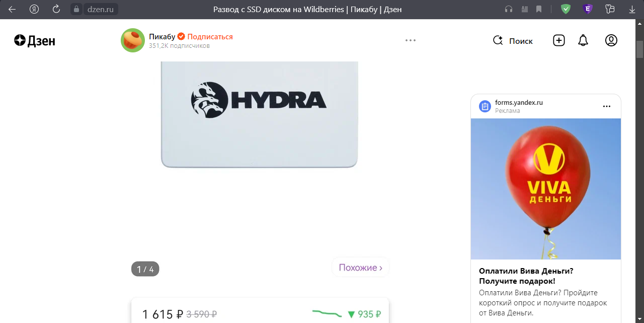This screenshot has height=323, width=644.
Task: Click the orange verified badge next to Пикабу
Action: pyautogui.click(x=181, y=36)
